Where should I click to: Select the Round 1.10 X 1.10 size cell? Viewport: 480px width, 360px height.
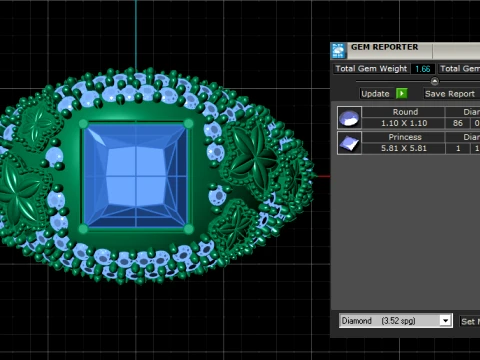click(x=404, y=123)
